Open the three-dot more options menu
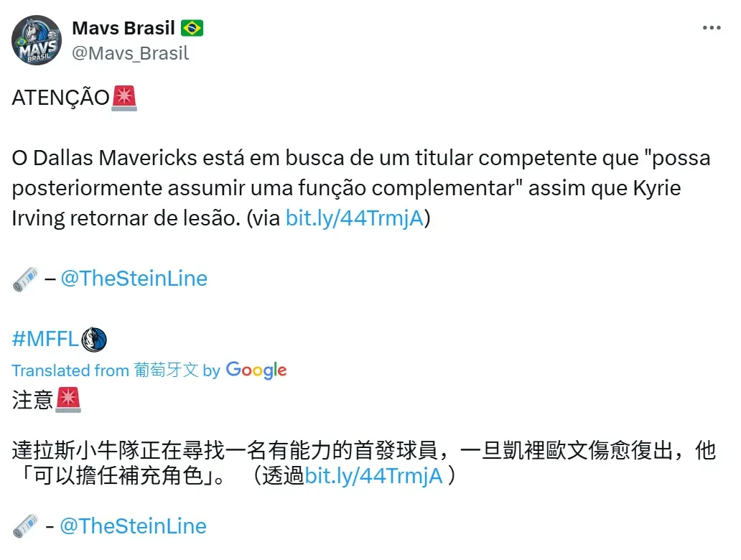741x560 pixels. click(712, 28)
